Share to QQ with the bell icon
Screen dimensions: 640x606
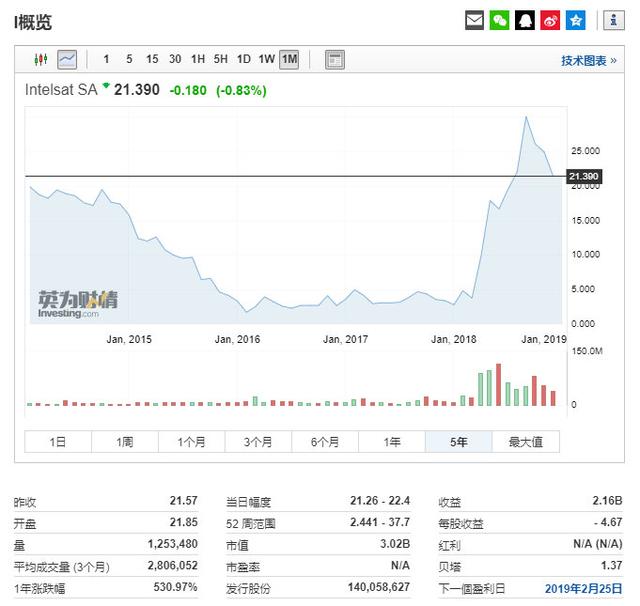point(525,20)
